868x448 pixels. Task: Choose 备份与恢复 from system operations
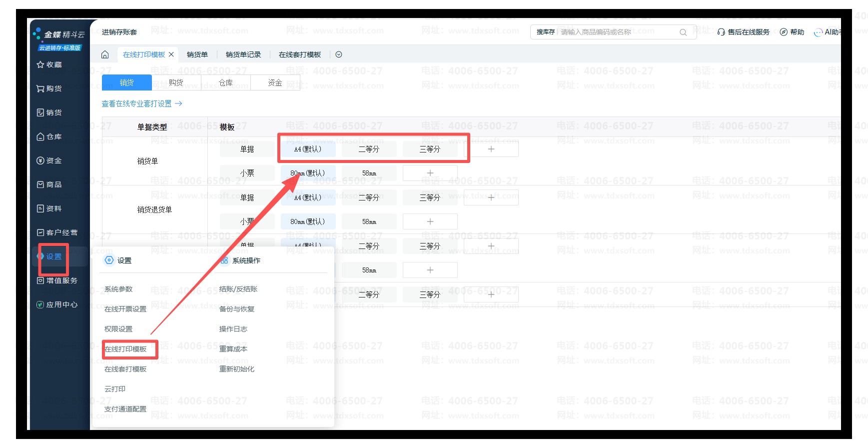click(237, 309)
